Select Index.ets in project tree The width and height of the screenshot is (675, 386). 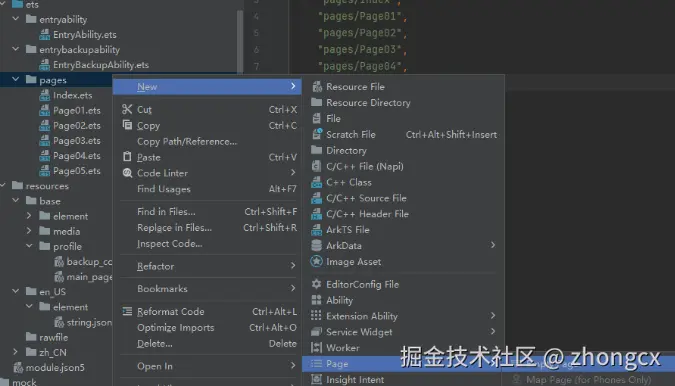[x=72, y=95]
